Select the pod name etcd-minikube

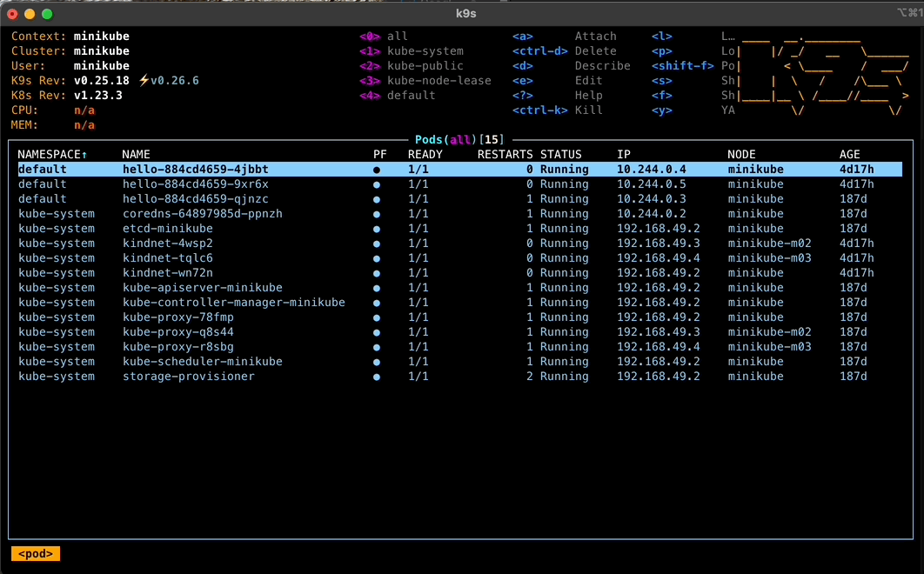point(168,228)
